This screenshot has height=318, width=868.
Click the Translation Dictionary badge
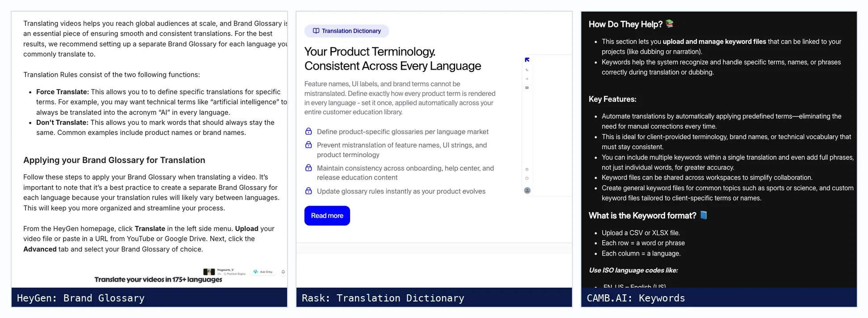click(346, 31)
